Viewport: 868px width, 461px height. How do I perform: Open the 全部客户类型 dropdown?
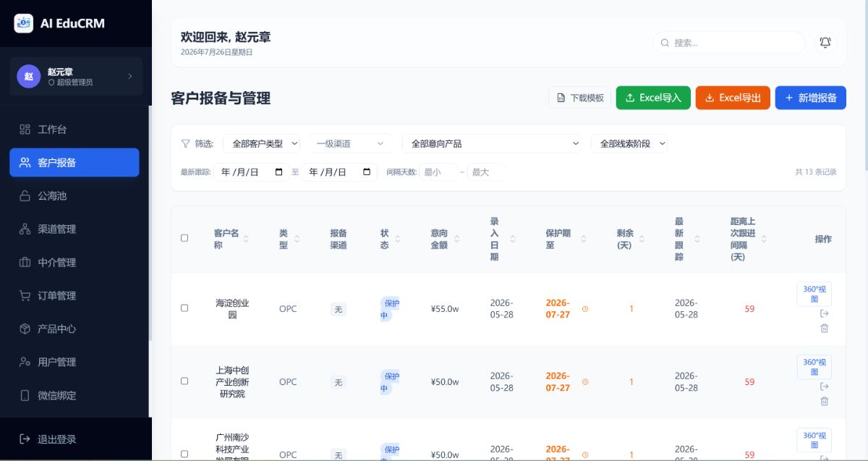[262, 143]
